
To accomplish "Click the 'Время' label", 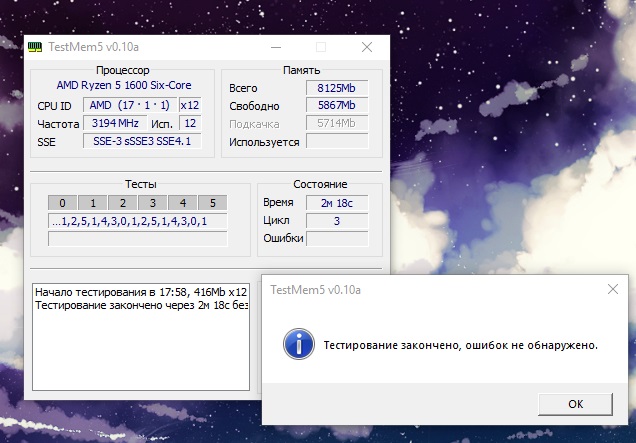I will pyautogui.click(x=278, y=202).
